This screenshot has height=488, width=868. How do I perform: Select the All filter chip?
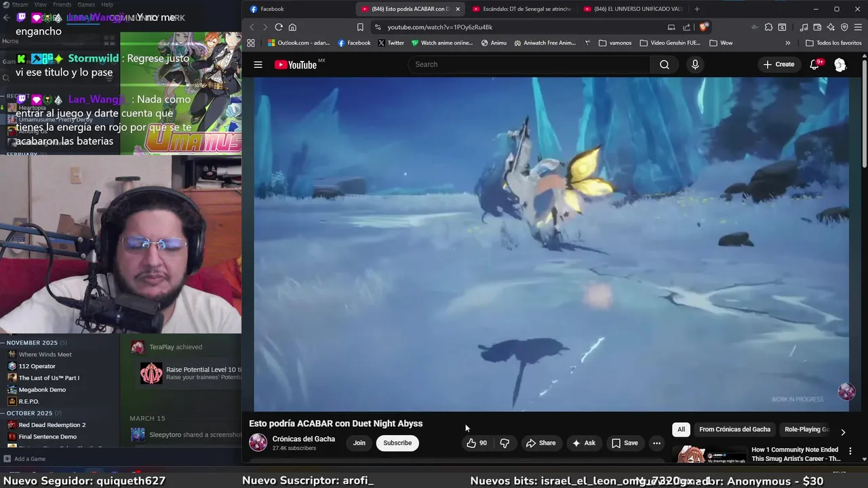[x=681, y=430]
